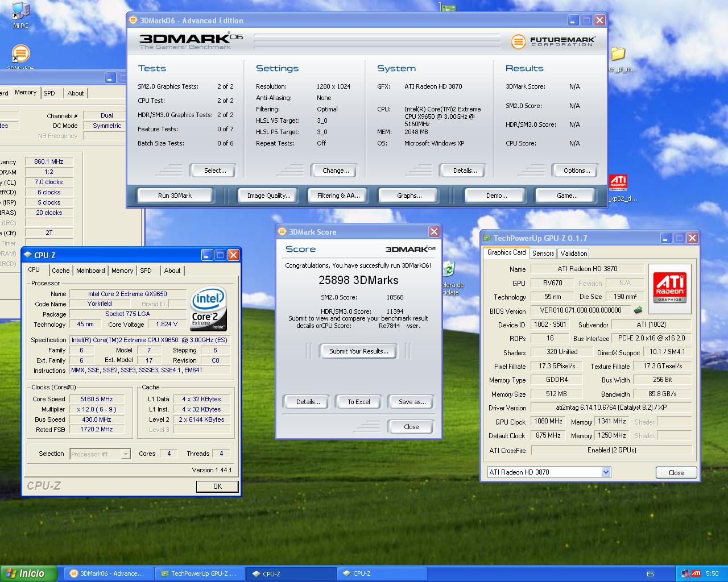Click Close button in GPU-Z window

(x=676, y=473)
